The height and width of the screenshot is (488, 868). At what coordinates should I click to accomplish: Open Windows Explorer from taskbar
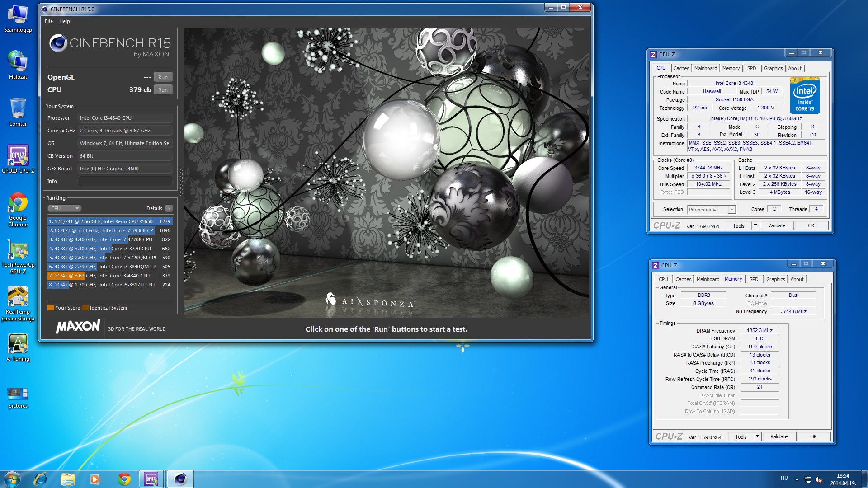pyautogui.click(x=68, y=479)
